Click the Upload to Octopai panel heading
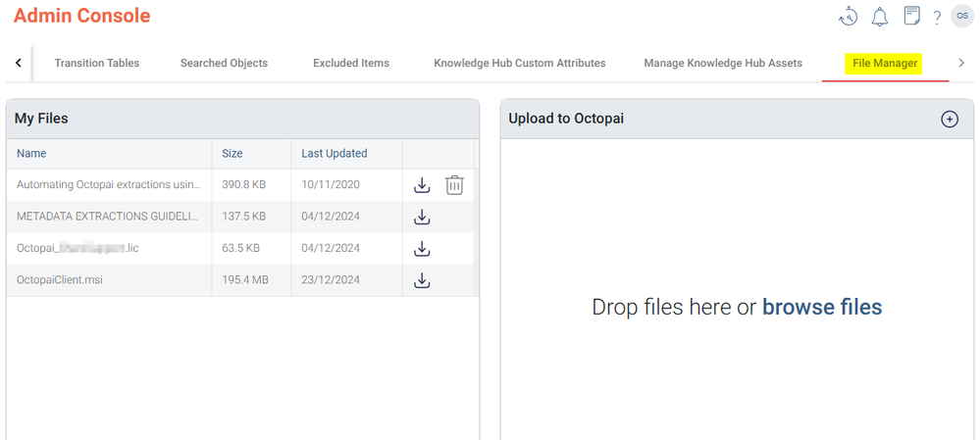The image size is (980, 440). click(566, 119)
